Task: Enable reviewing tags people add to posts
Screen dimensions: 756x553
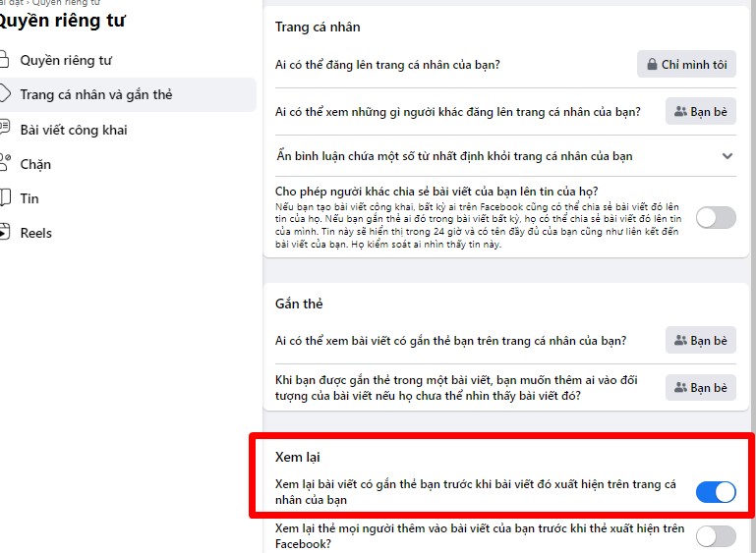Action: click(x=716, y=536)
